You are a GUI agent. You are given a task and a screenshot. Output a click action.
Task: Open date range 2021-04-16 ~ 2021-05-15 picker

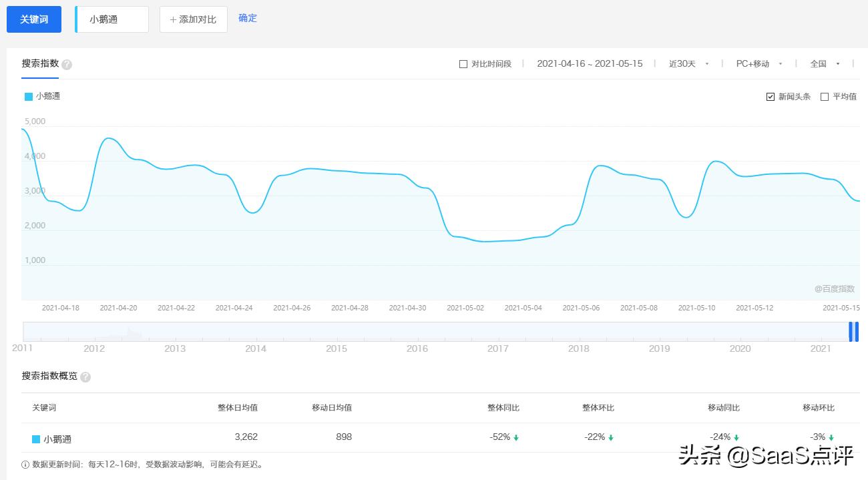[x=590, y=63]
